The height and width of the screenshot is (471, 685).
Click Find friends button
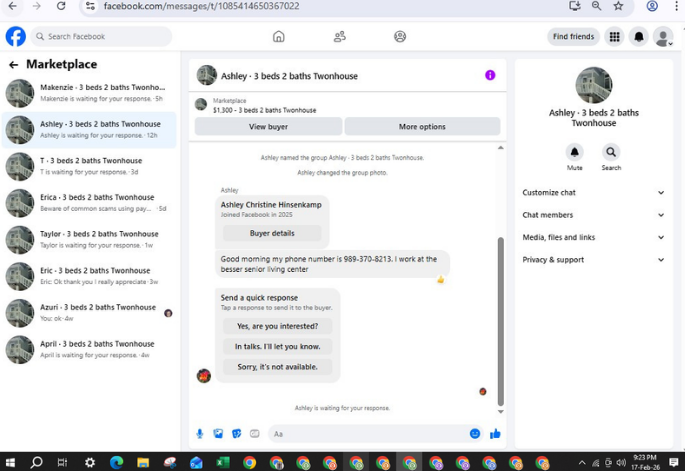[x=573, y=37]
